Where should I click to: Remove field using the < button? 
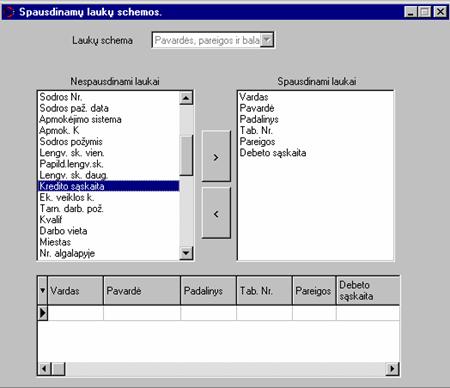[216, 213]
